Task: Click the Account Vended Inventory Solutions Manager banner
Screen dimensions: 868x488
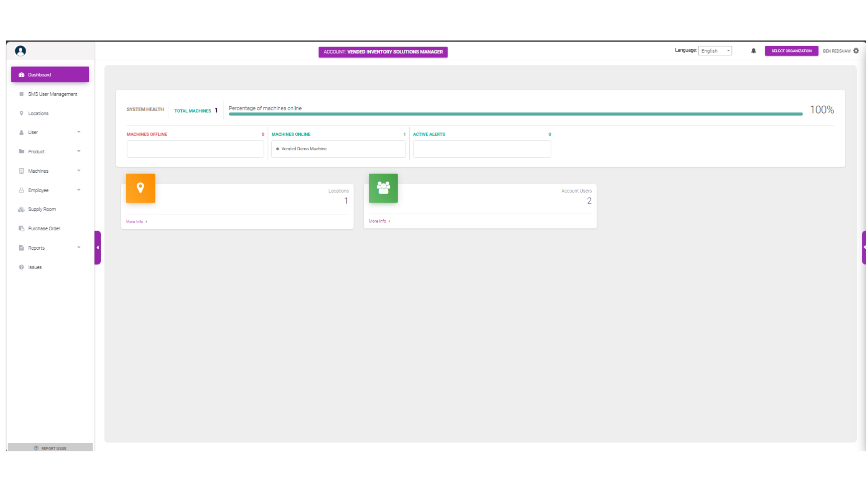Action: (x=383, y=52)
